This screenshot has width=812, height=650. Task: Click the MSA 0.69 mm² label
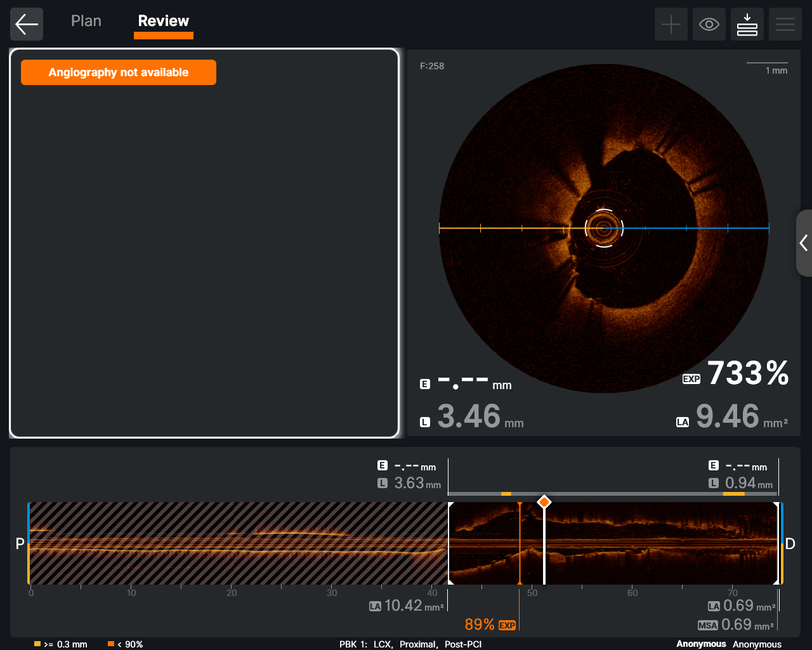708,625
